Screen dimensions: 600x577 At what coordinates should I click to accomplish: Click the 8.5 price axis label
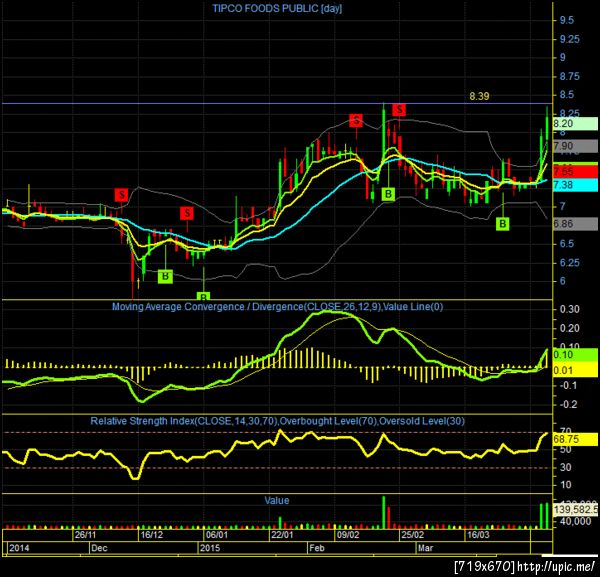pos(567,95)
